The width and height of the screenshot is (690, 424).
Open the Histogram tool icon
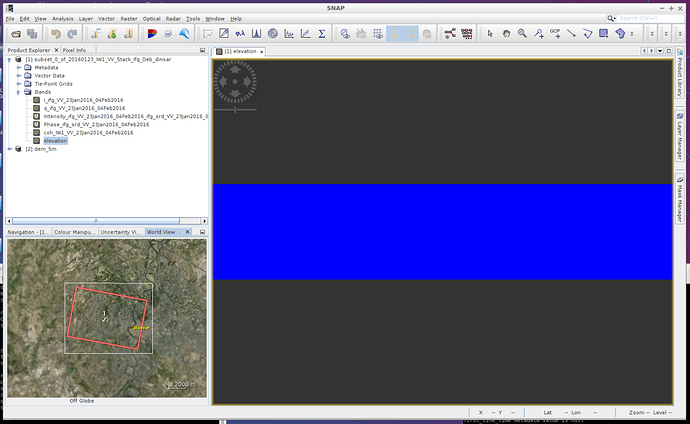tap(257, 33)
